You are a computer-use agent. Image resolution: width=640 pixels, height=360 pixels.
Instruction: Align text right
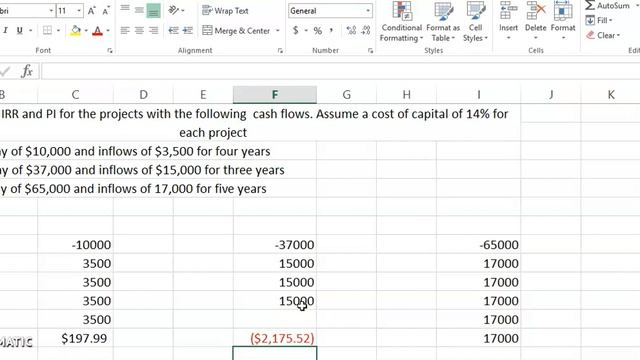[x=153, y=30]
